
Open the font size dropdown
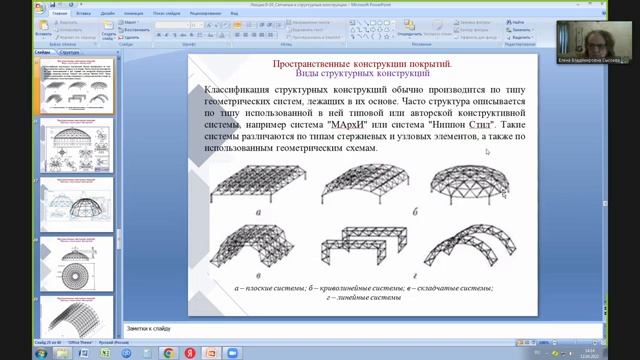(x=201, y=25)
